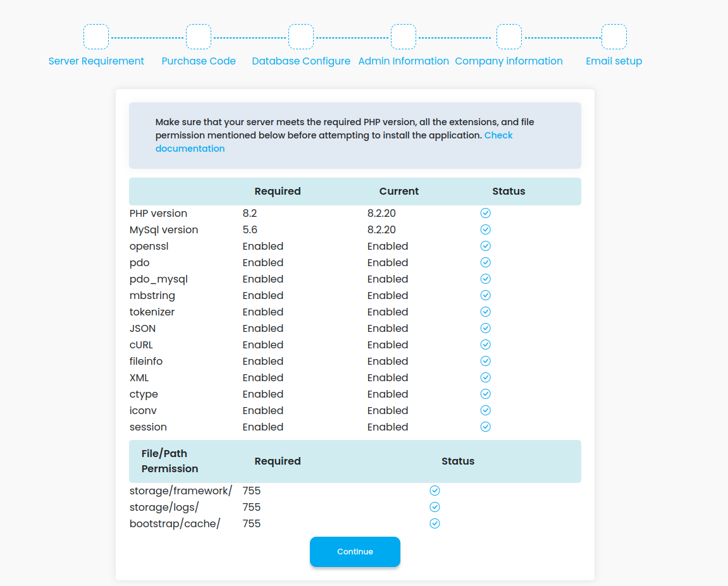Click the cURL status check icon
The height and width of the screenshot is (586, 728).
tap(485, 345)
